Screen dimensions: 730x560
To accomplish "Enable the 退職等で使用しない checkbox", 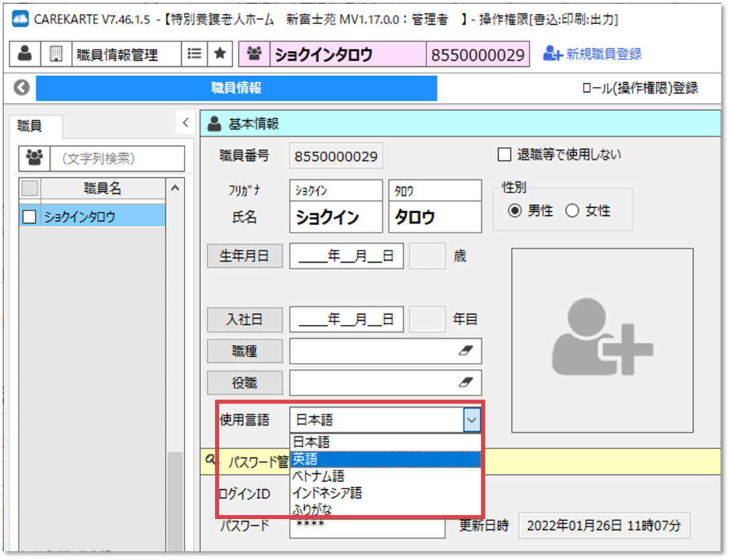I will click(505, 154).
